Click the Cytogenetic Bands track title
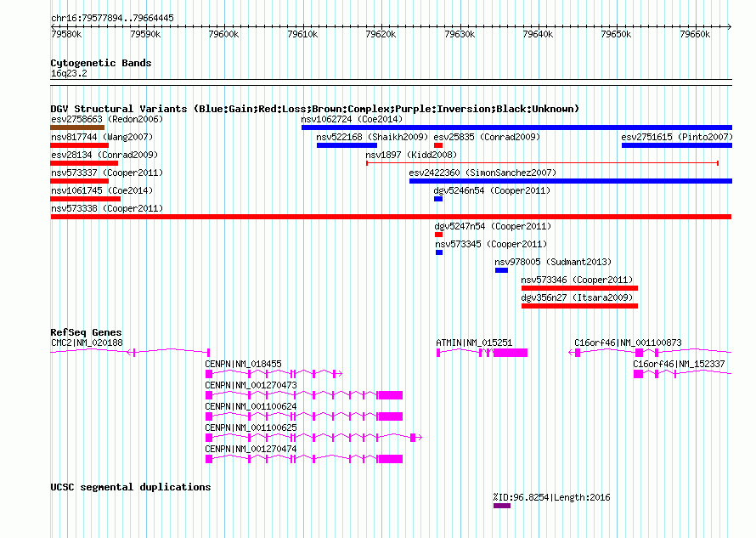The height and width of the screenshot is (538, 756). [101, 63]
